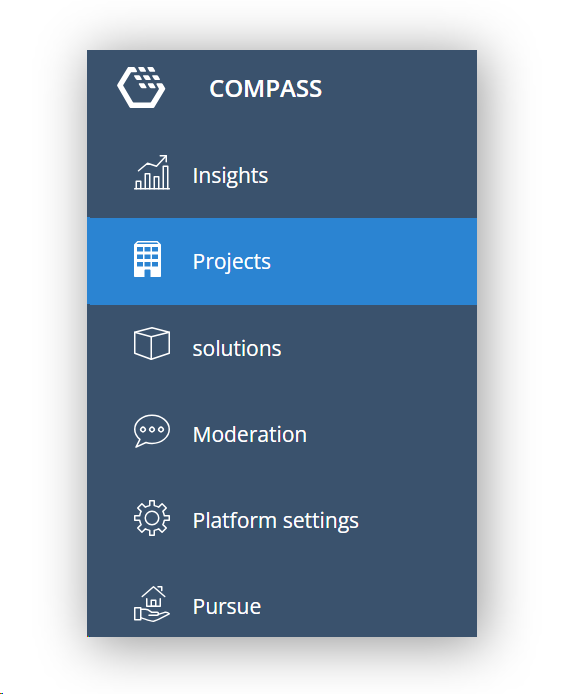Click the three dots inside the Moderation bubble
Viewport: 579px width, 694px height.
coord(152,429)
